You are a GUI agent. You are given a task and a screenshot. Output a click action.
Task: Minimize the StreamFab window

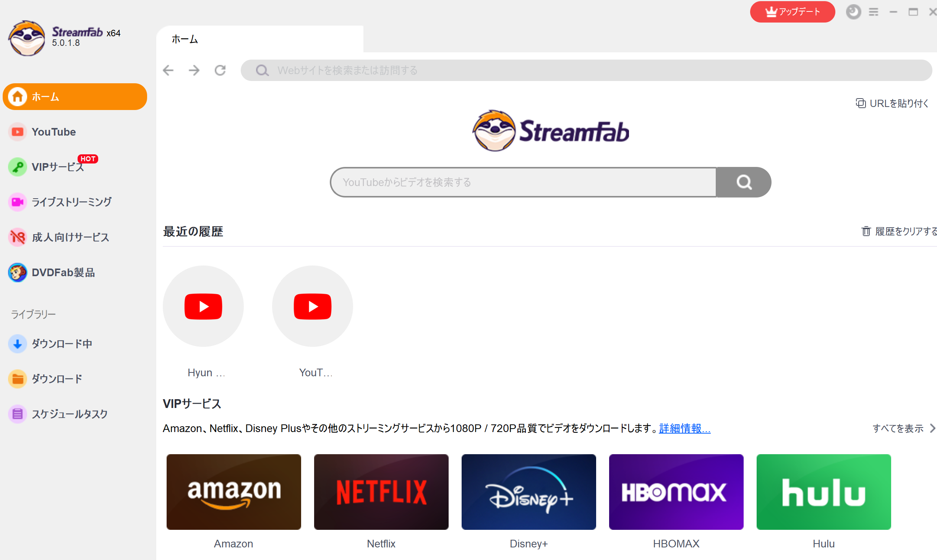(x=893, y=12)
